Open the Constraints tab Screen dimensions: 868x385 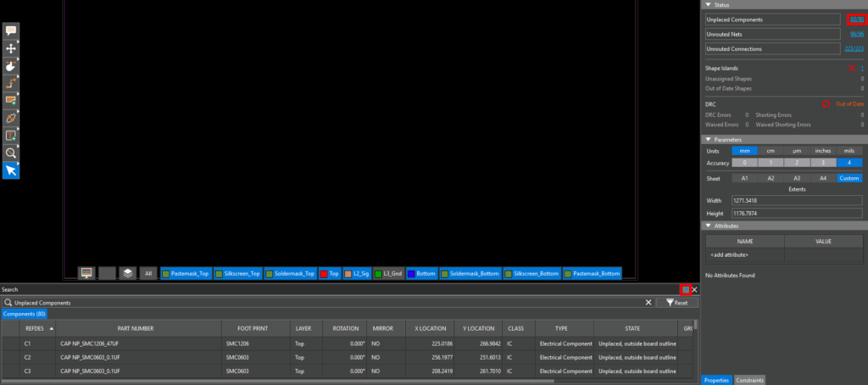tap(749, 380)
